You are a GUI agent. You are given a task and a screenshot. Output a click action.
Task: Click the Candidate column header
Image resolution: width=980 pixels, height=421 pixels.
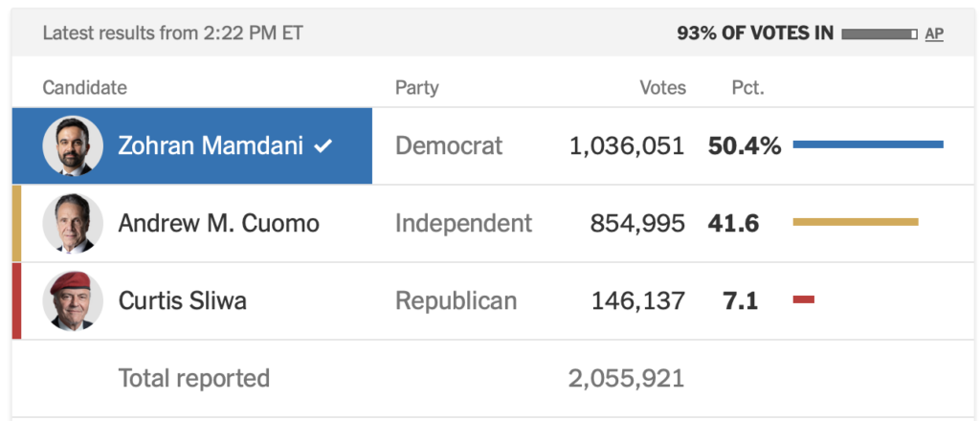click(x=84, y=88)
